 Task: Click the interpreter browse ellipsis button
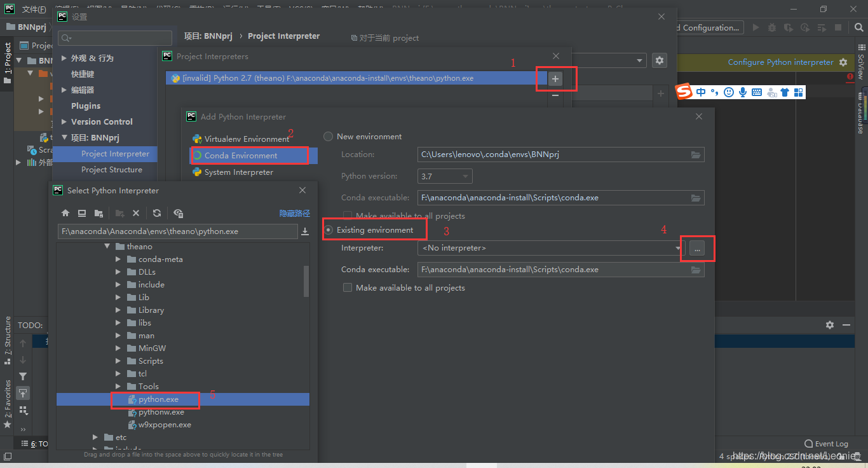pyautogui.click(x=697, y=249)
